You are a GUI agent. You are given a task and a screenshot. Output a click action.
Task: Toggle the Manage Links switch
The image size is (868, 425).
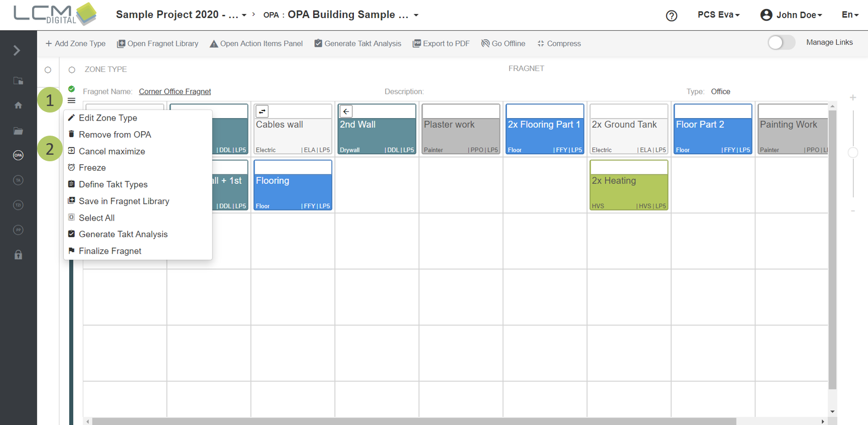pyautogui.click(x=781, y=43)
